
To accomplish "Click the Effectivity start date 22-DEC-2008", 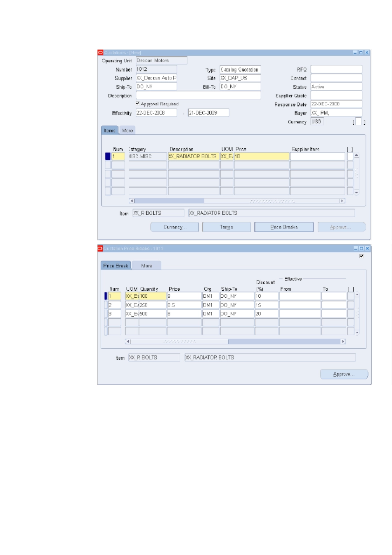I will click(x=156, y=113).
